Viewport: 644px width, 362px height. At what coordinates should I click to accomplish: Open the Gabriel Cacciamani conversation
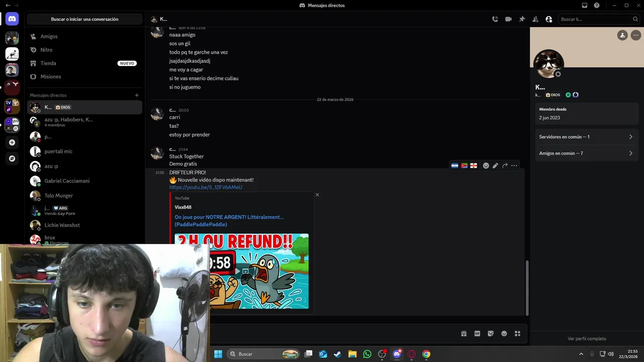(85, 181)
